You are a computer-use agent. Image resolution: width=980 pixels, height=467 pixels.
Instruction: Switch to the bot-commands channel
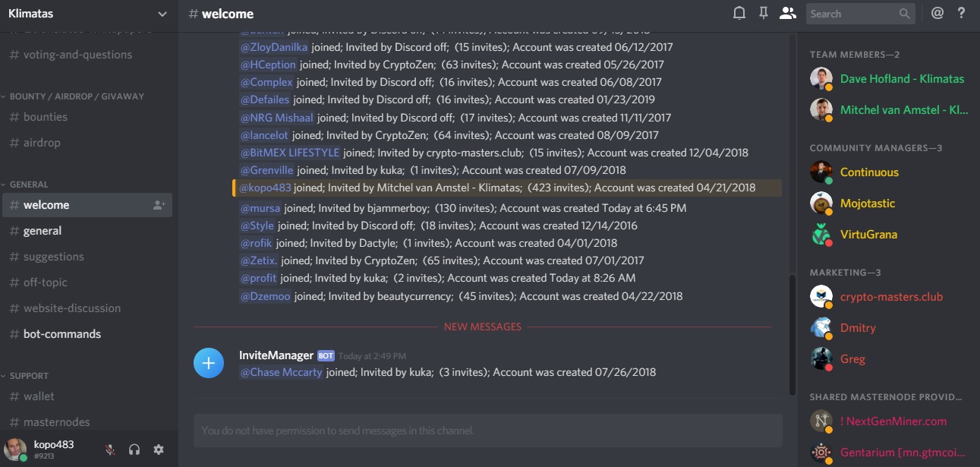pos(62,334)
